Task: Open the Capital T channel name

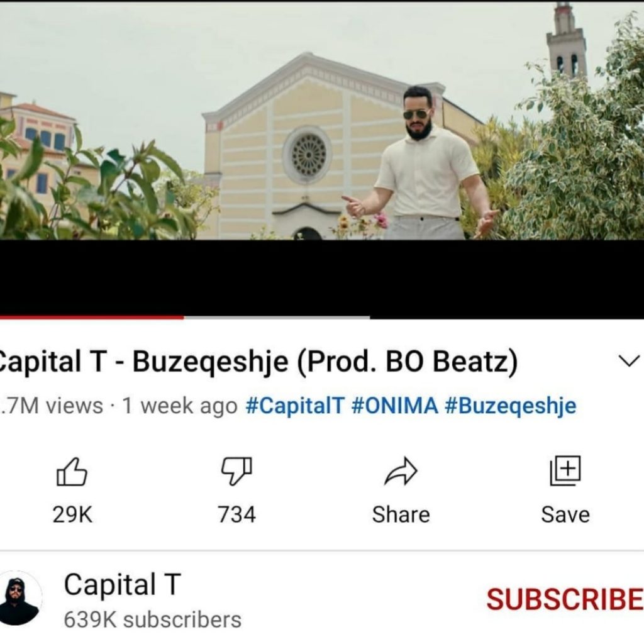Action: coord(123,584)
